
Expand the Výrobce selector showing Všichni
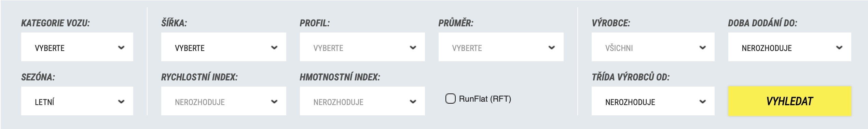[653, 47]
